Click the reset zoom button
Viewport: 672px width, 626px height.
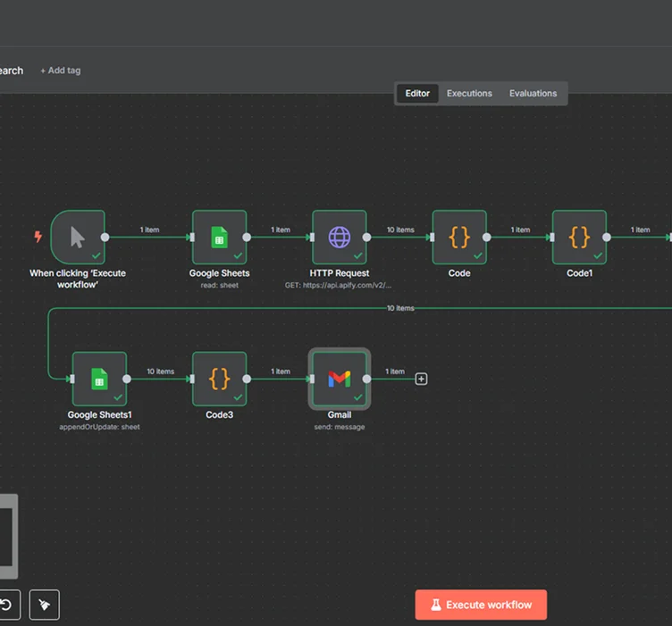point(6,605)
